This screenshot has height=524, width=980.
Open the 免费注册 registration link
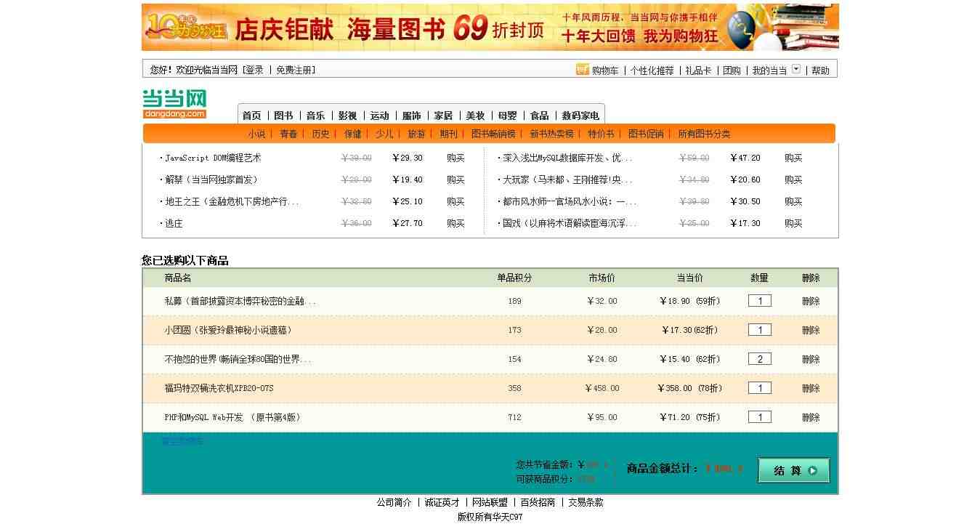[294, 70]
